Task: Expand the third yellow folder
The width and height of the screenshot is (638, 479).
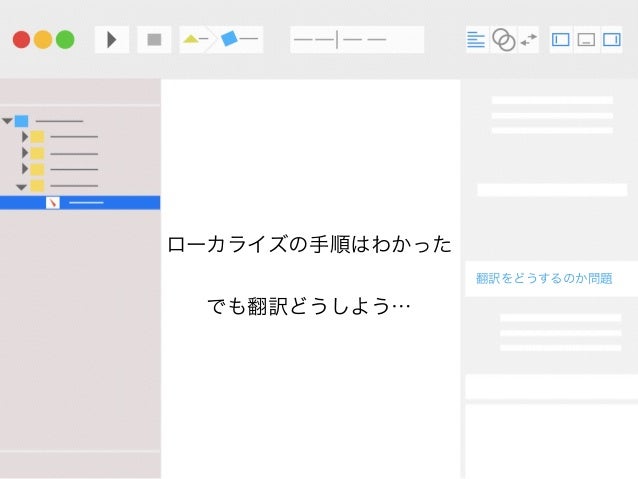Action: click(x=25, y=168)
